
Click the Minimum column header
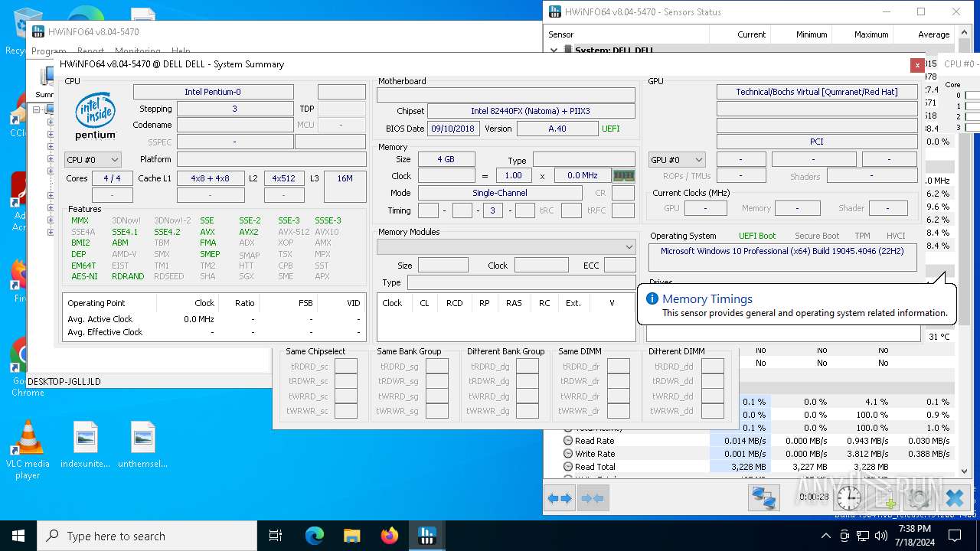(802, 34)
